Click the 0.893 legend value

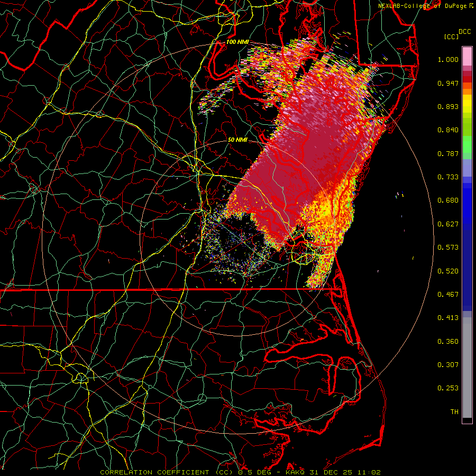448,106
